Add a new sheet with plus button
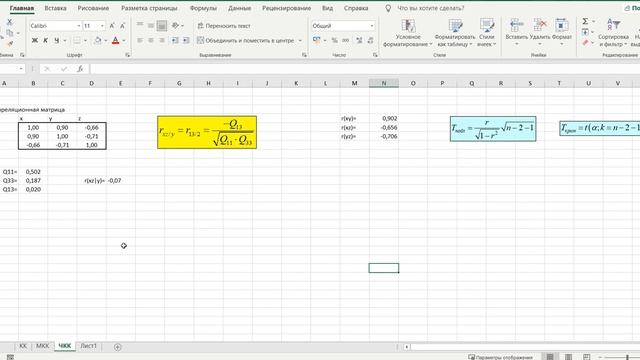This screenshot has height=360, width=640. pyautogui.click(x=118, y=347)
